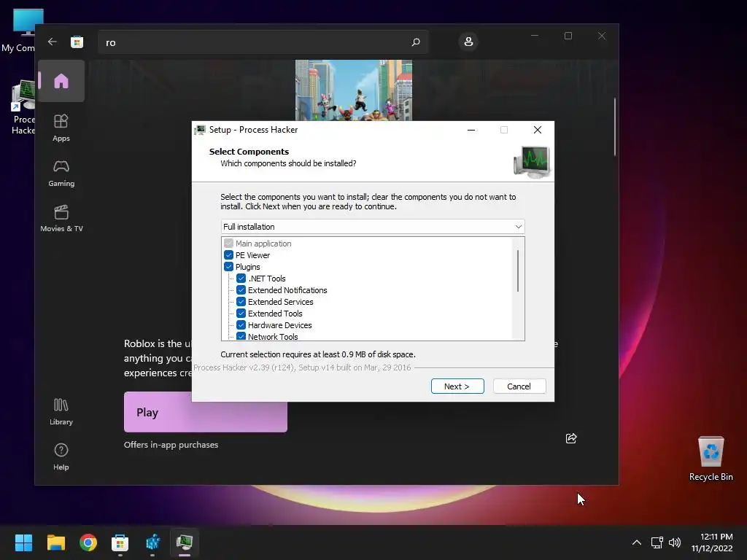The height and width of the screenshot is (560, 747).
Task: Click the Store page vertical scrollbar
Action: 614,127
